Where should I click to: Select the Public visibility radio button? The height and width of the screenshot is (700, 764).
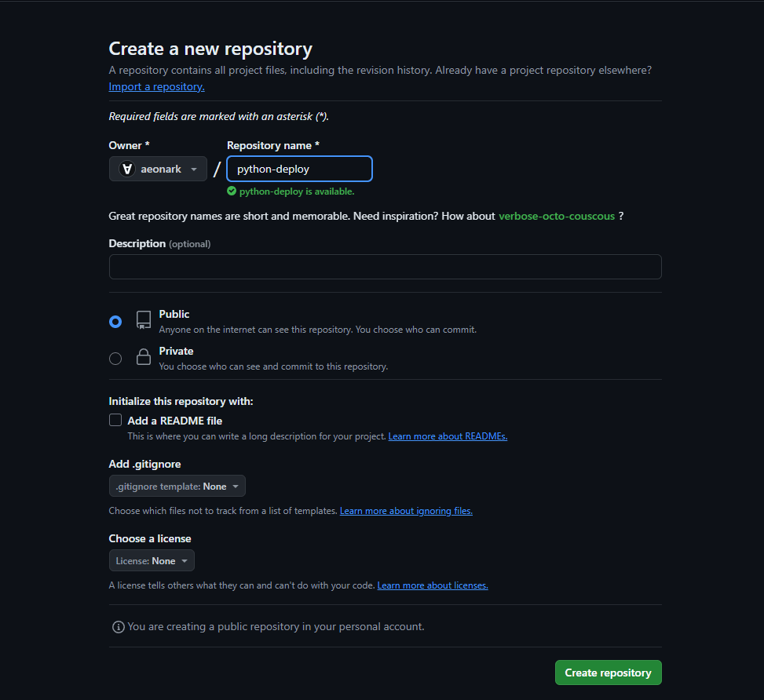pos(115,322)
